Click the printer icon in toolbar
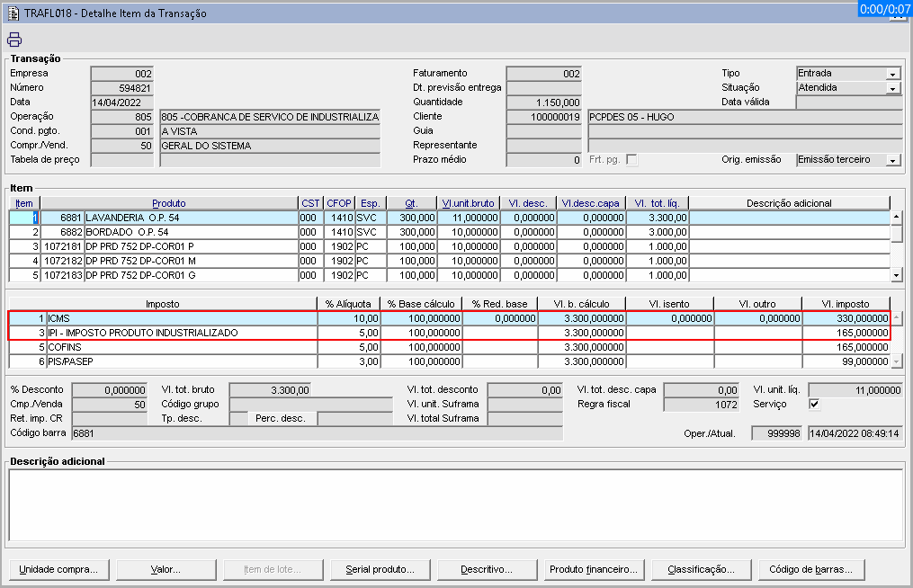The image size is (913, 588). 14,40
